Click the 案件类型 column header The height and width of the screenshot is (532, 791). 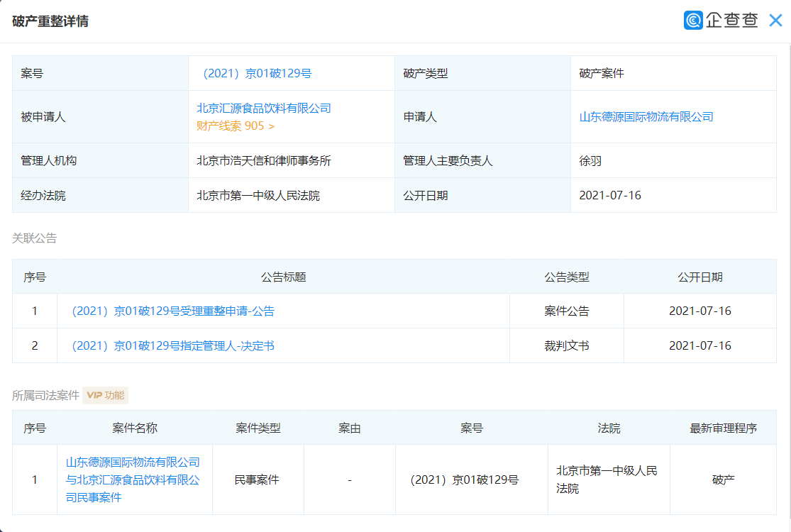tap(258, 428)
